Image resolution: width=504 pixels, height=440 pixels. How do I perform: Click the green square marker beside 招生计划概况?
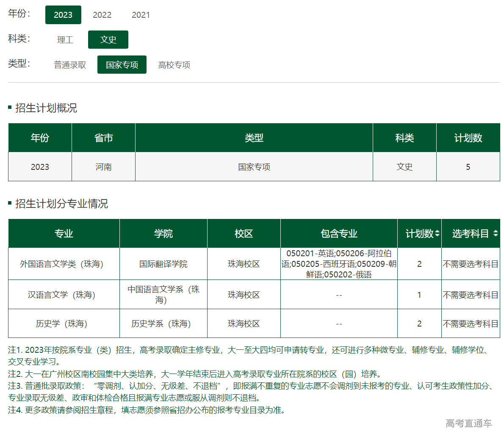point(10,107)
